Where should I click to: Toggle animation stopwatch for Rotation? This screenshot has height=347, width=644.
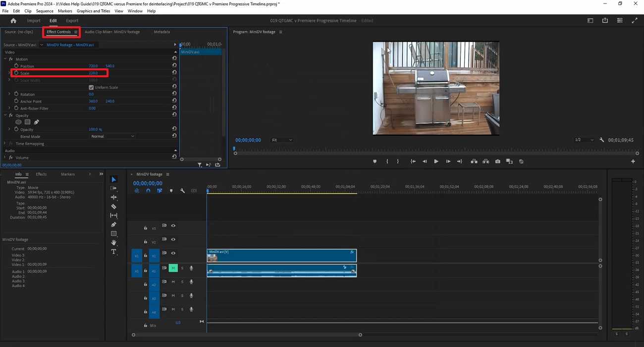point(16,94)
